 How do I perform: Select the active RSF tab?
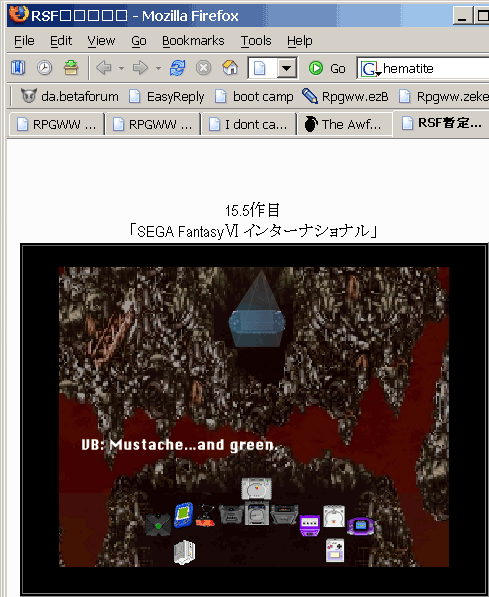(x=442, y=123)
